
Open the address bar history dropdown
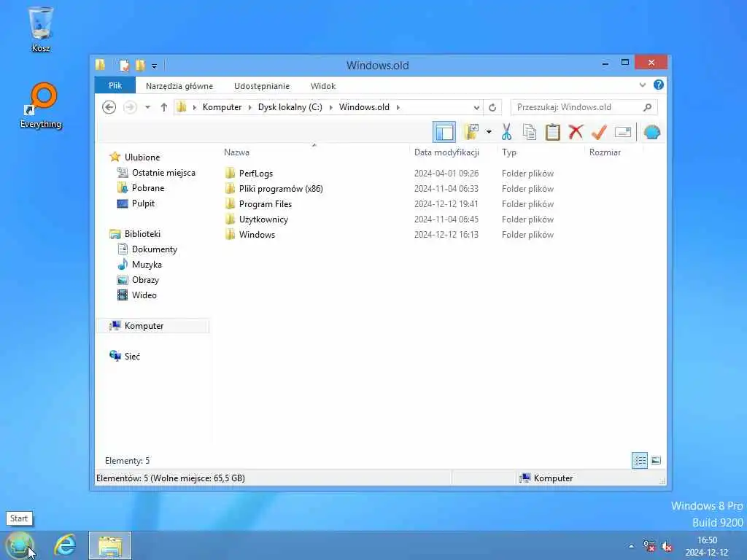tap(476, 108)
